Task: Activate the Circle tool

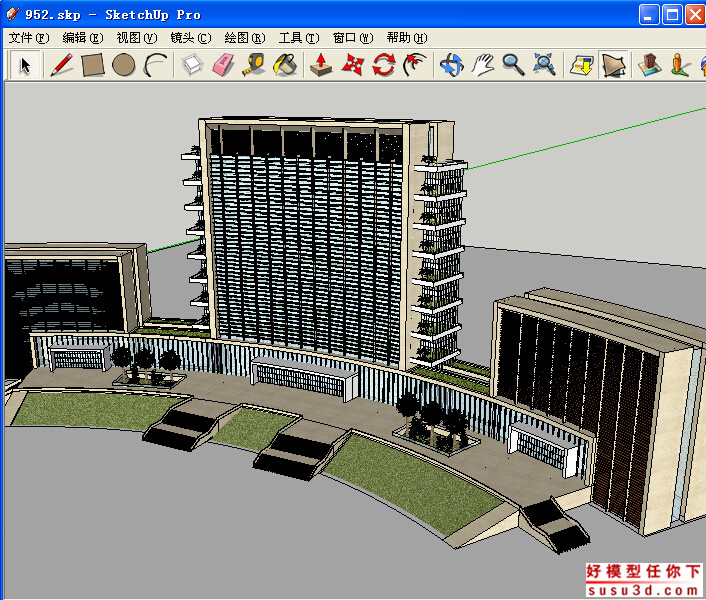Action: click(x=123, y=65)
